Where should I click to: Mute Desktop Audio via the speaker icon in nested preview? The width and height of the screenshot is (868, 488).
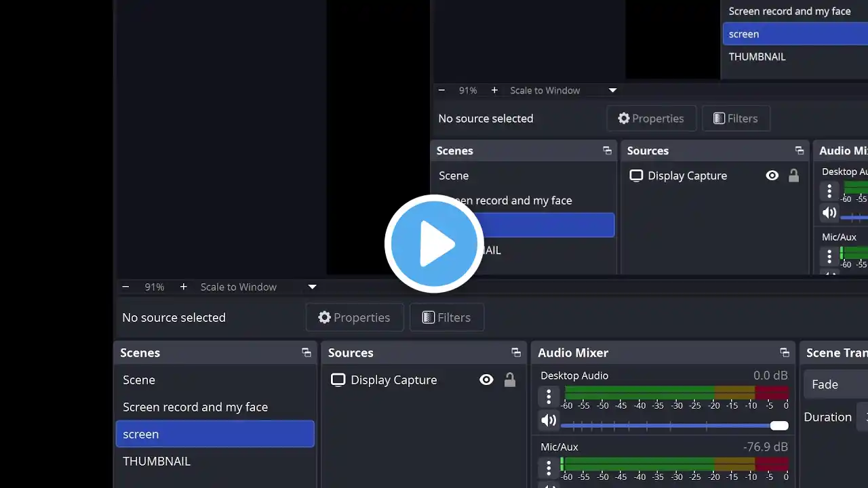(x=829, y=213)
